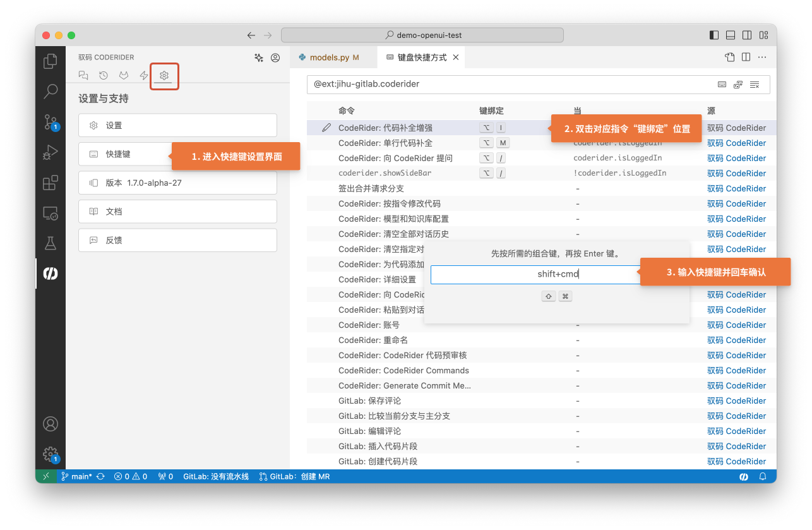Select the CodeRider activity bar icon
The width and height of the screenshot is (812, 530).
[x=50, y=274]
